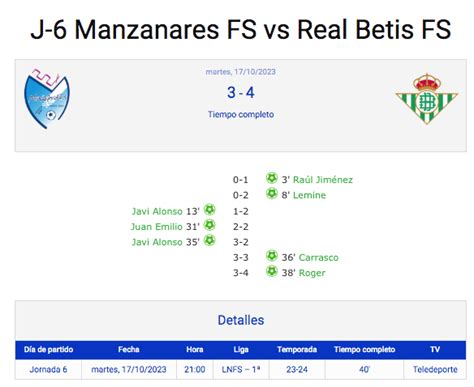Click ball icon beside Juan Emilio 31'

(210, 225)
